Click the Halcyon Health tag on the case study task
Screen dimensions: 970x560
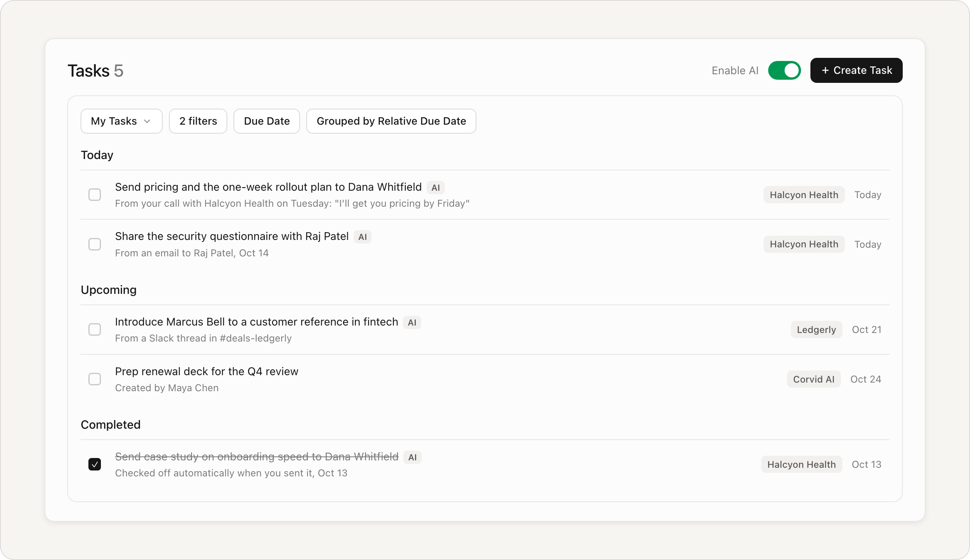801,464
